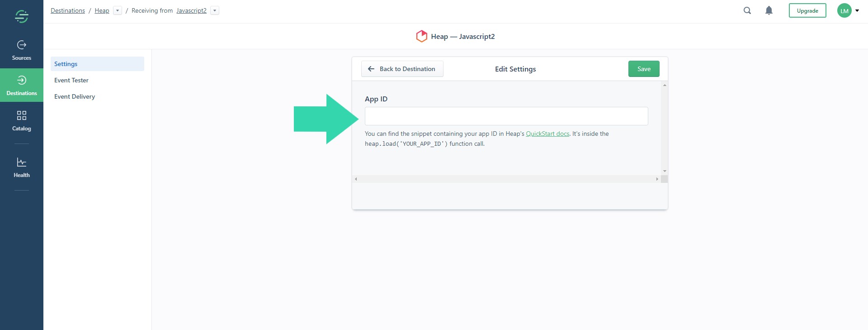This screenshot has height=330, width=868.
Task: Click the vertical scrollbar up arrow
Action: coord(665,85)
